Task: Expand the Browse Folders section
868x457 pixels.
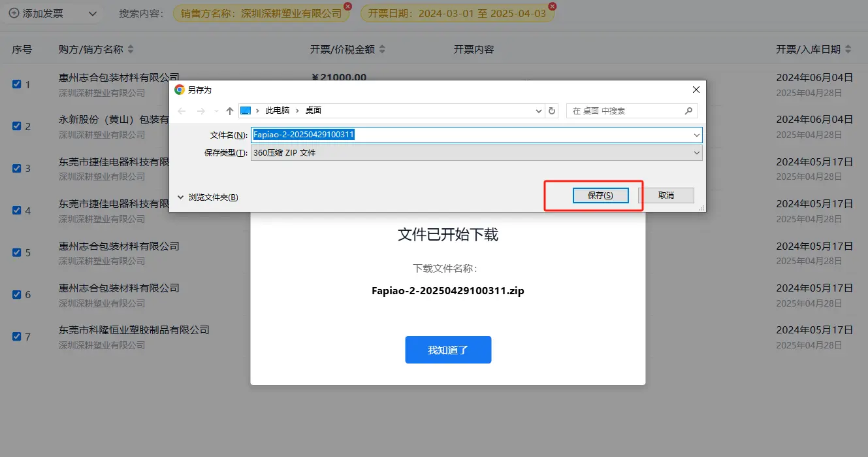Action: [208, 197]
